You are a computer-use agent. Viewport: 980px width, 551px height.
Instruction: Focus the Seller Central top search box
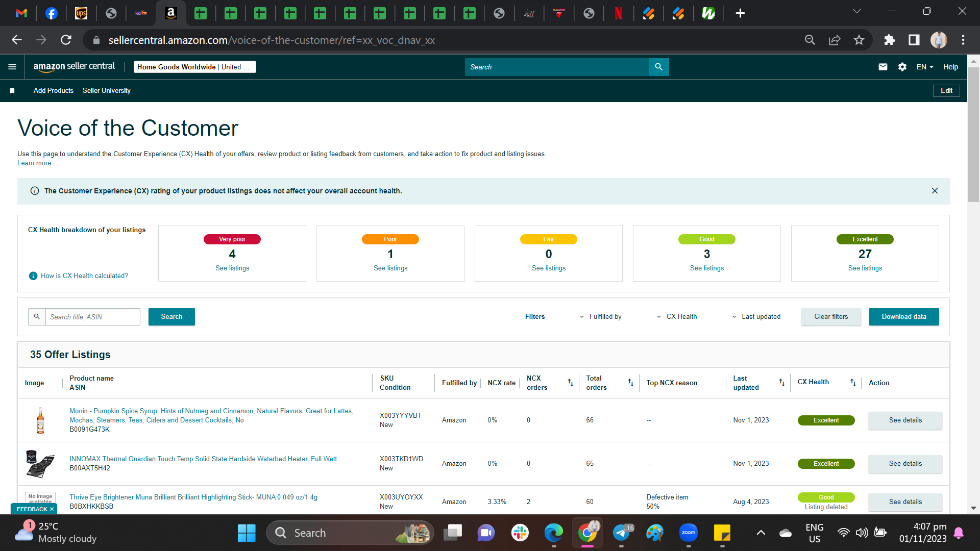pos(557,67)
